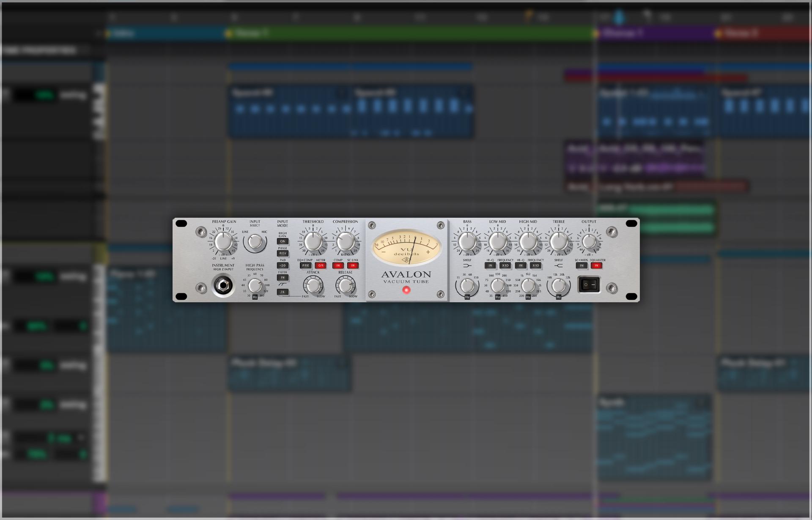Viewport: 812px width, 520px height.
Task: Adjust the Compression ratio knob
Action: (345, 242)
